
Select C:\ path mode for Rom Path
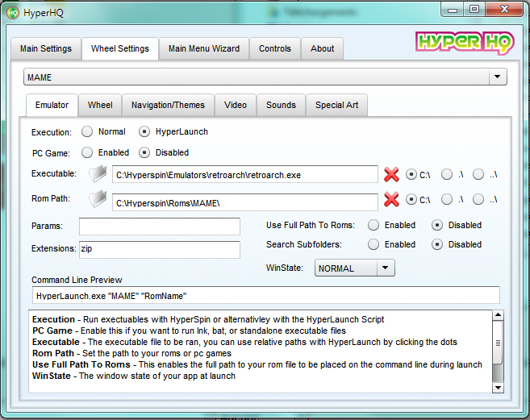[411, 199]
